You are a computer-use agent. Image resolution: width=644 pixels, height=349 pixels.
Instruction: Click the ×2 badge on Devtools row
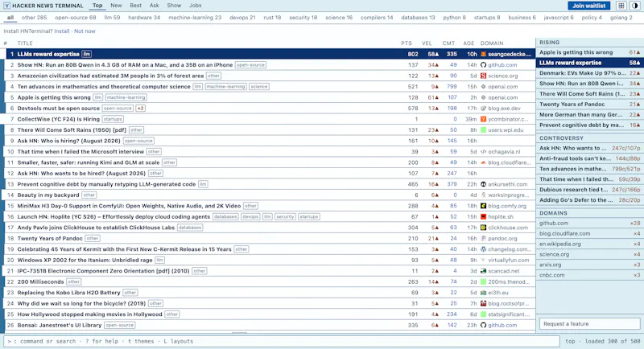pos(140,109)
